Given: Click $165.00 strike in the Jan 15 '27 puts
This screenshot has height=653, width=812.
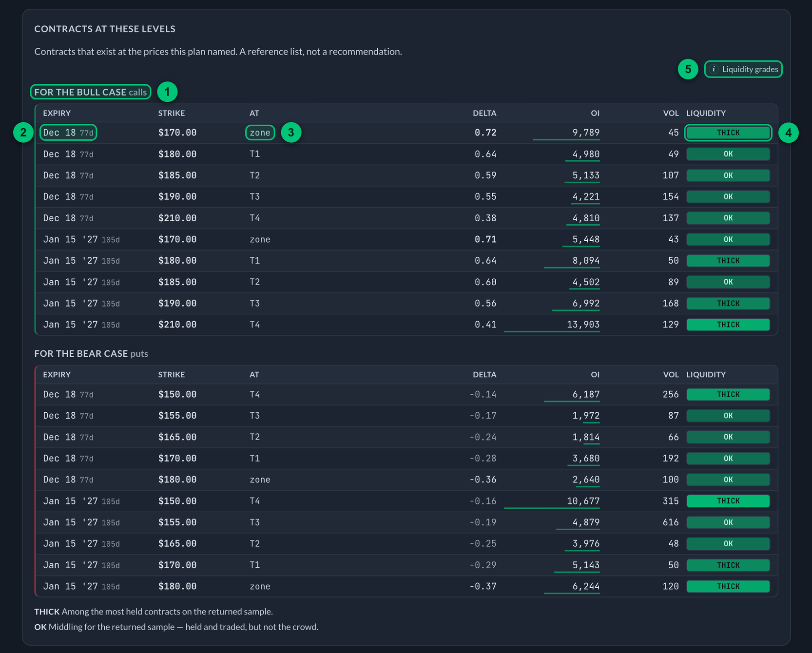Looking at the screenshot, I should (x=177, y=544).
